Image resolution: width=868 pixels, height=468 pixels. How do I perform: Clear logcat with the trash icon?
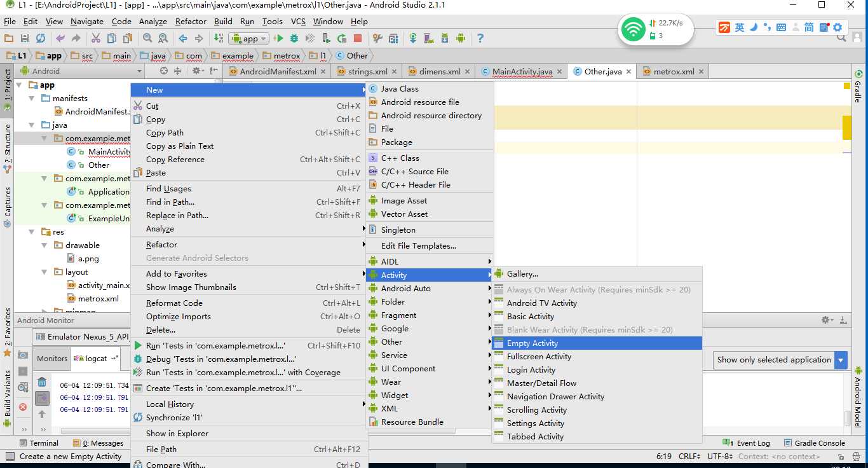click(x=42, y=382)
